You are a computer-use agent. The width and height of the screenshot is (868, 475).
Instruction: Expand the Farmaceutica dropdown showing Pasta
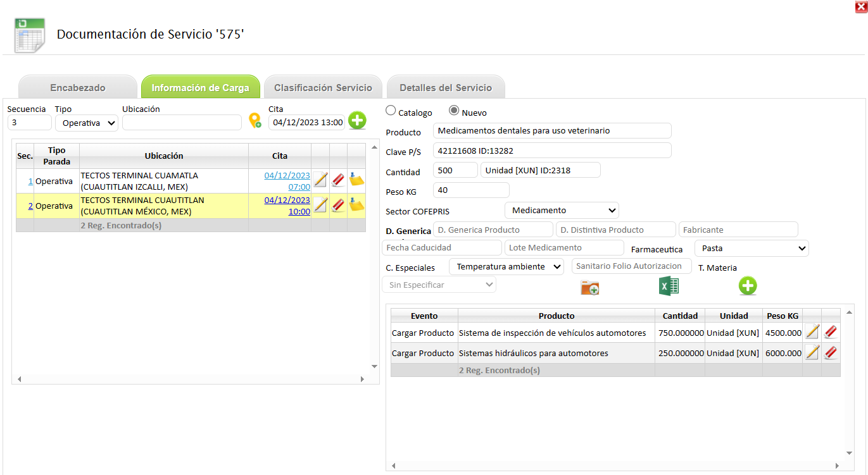tap(752, 249)
